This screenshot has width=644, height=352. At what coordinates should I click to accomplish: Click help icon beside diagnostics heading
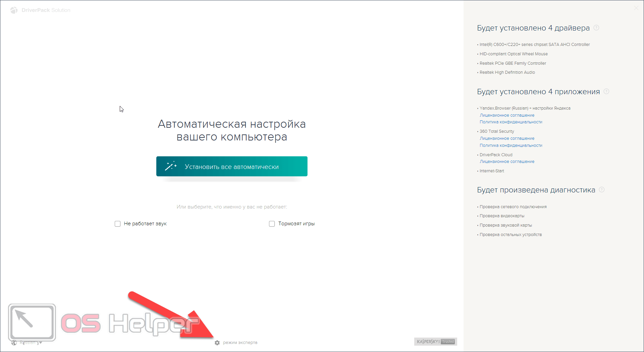[601, 190]
